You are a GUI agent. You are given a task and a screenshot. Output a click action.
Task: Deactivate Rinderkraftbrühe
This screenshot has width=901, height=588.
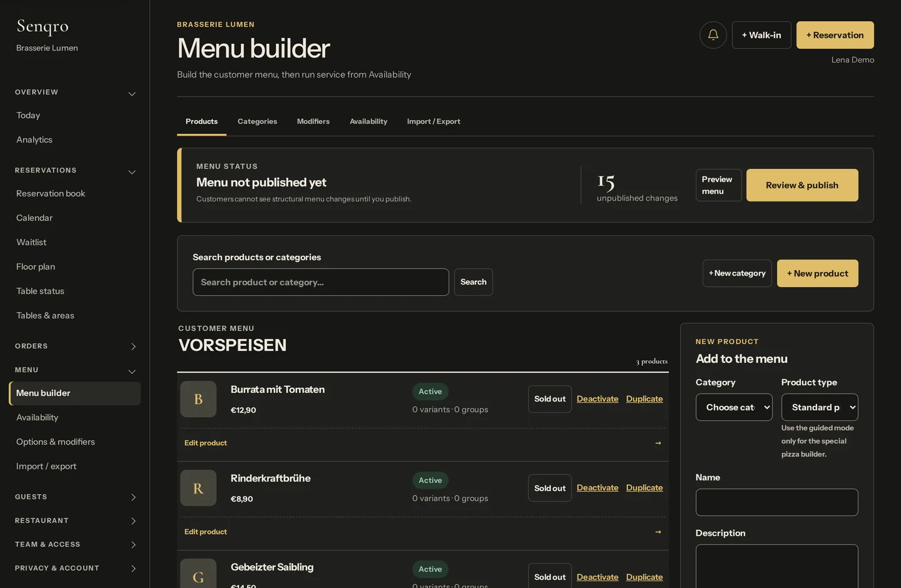pyautogui.click(x=598, y=488)
